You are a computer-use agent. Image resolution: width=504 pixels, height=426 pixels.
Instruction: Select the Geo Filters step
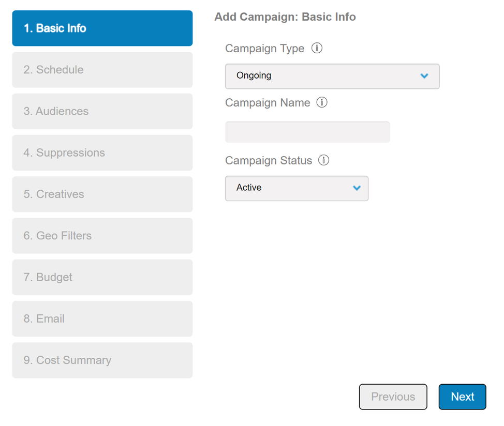click(102, 236)
